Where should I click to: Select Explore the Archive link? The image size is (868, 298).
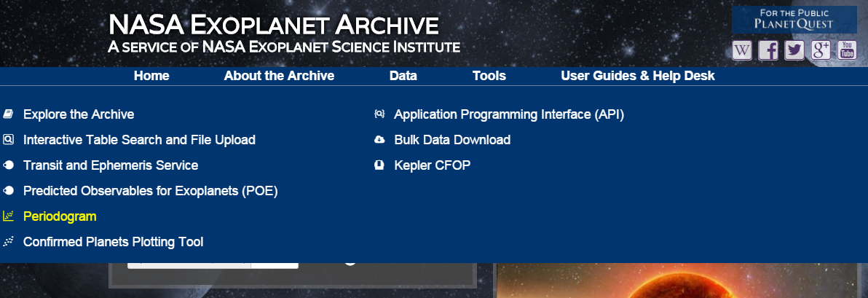pyautogui.click(x=79, y=114)
